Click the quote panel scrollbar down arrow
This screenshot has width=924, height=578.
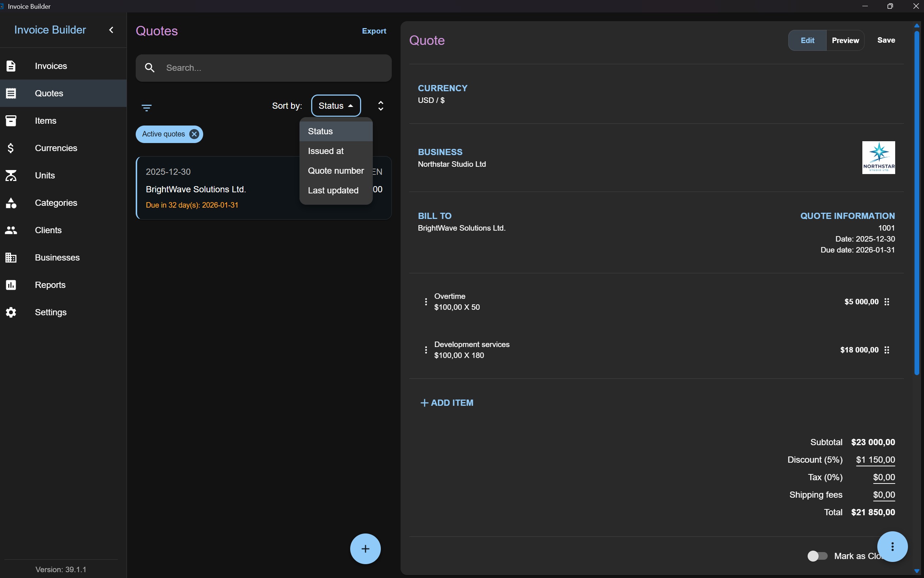(917, 571)
